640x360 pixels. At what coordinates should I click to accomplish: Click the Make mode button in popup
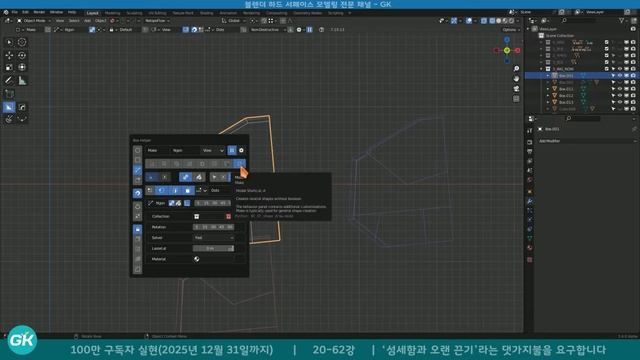(157, 151)
